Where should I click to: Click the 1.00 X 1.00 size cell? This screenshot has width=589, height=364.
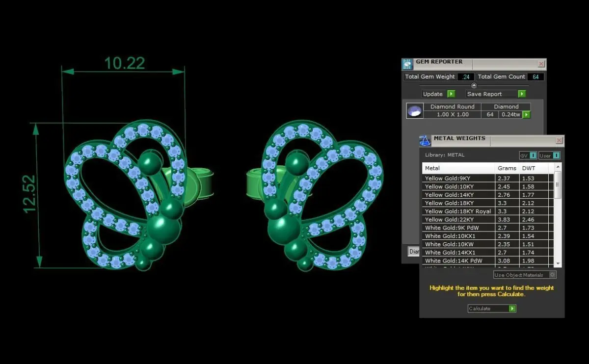[x=452, y=114]
